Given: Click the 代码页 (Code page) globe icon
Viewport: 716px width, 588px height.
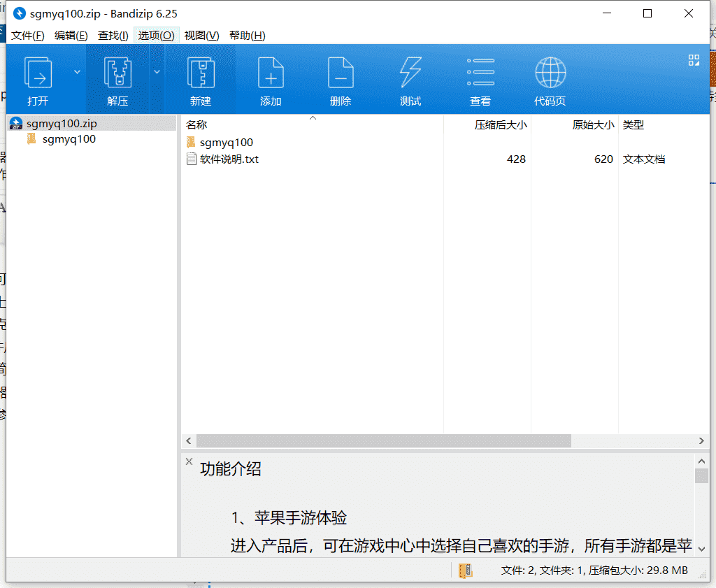Looking at the screenshot, I should pos(550,72).
